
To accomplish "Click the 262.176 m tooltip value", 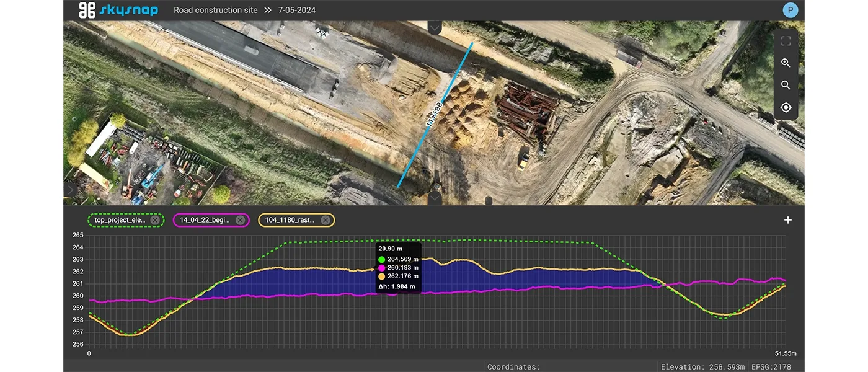I will (x=403, y=277).
